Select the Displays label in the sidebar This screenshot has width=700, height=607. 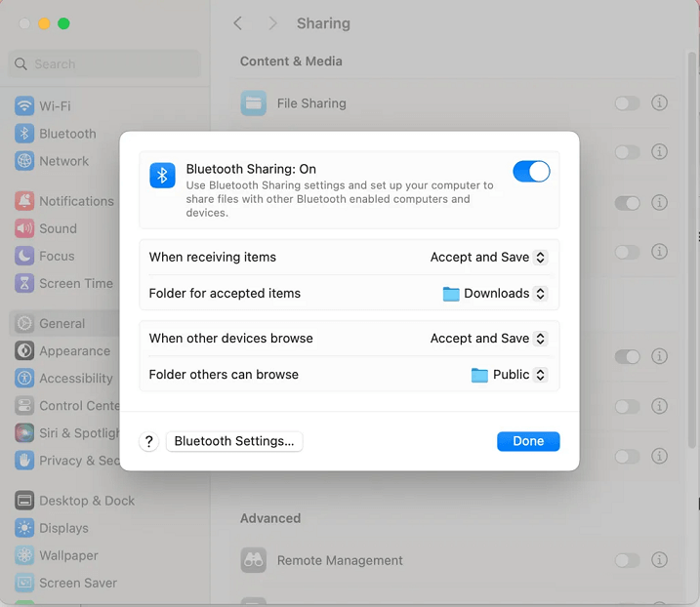click(x=63, y=528)
